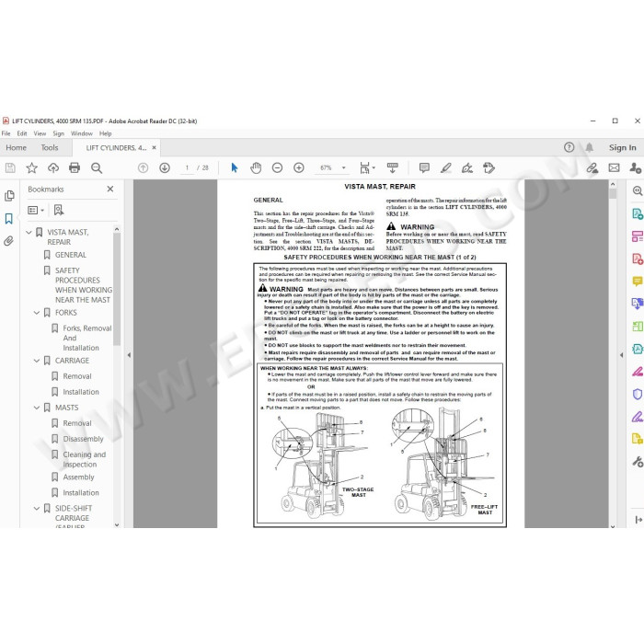Star this file as favorite
This screenshot has width=644, height=644.
tap(31, 167)
